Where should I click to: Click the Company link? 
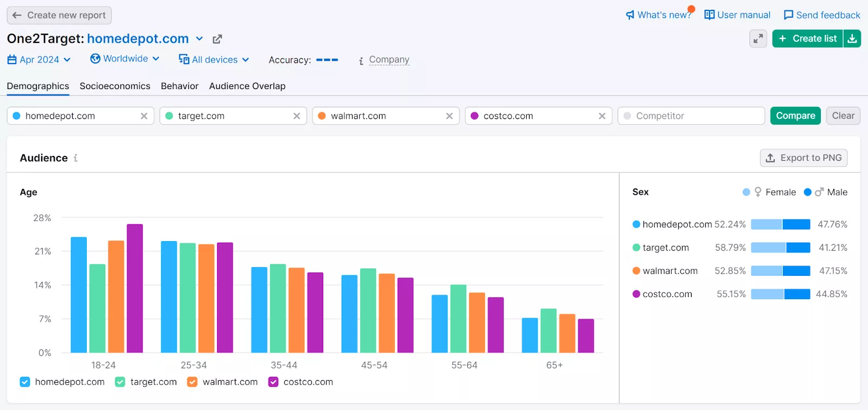(389, 59)
